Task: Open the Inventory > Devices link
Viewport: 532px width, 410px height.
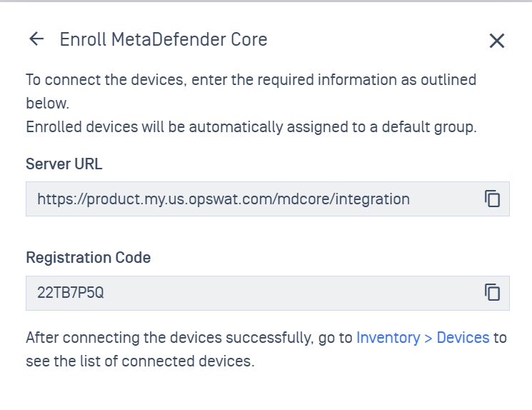Action: point(423,338)
